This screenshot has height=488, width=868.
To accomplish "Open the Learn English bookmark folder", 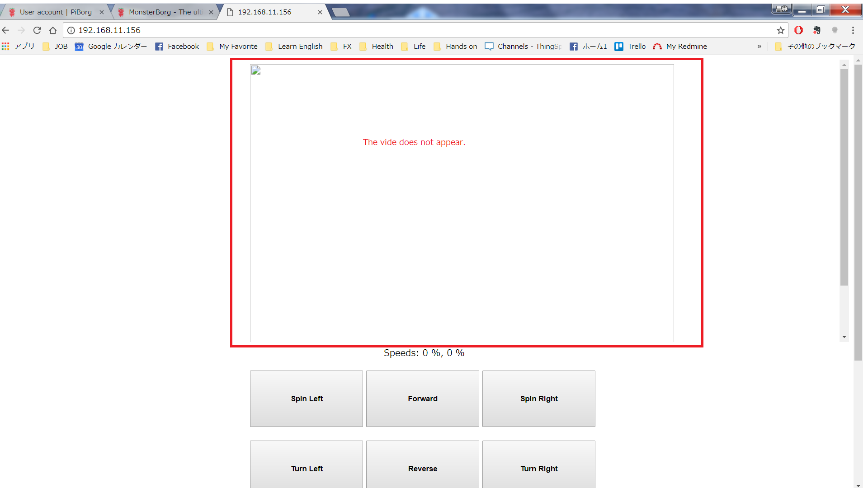I will tap(294, 46).
